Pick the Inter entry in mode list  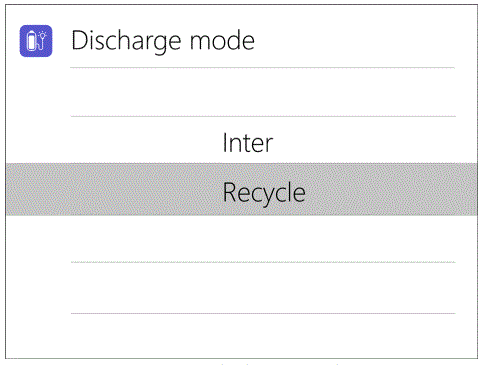[248, 143]
